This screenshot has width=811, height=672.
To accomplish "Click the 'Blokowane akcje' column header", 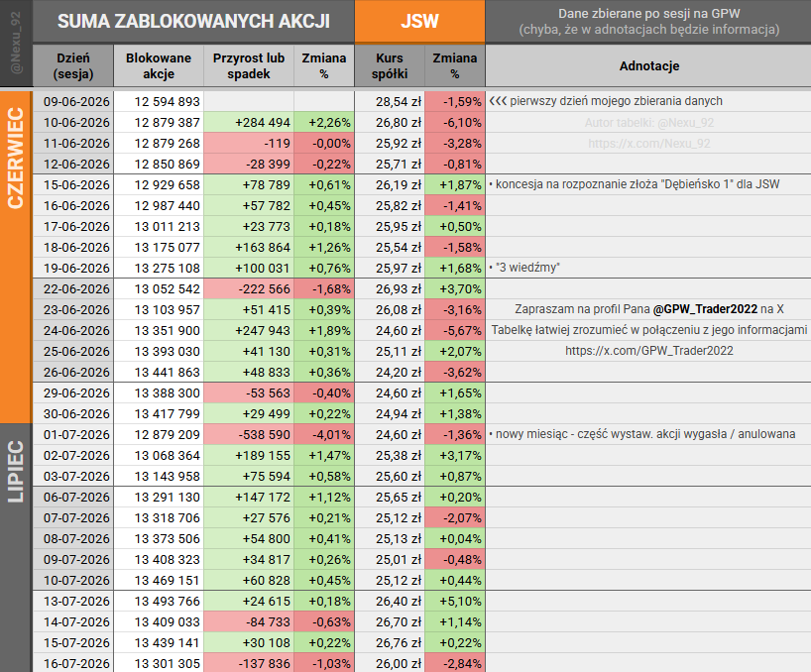I will click(x=159, y=65).
